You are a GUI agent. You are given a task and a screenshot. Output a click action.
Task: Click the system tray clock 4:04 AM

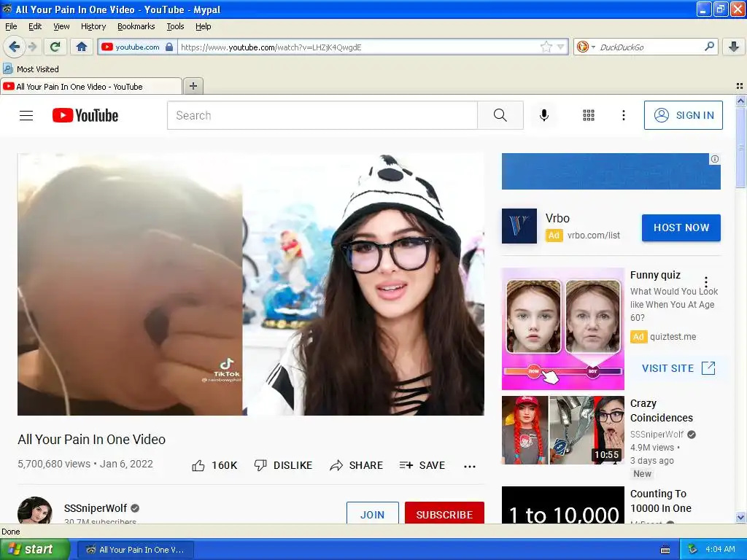(x=720, y=549)
